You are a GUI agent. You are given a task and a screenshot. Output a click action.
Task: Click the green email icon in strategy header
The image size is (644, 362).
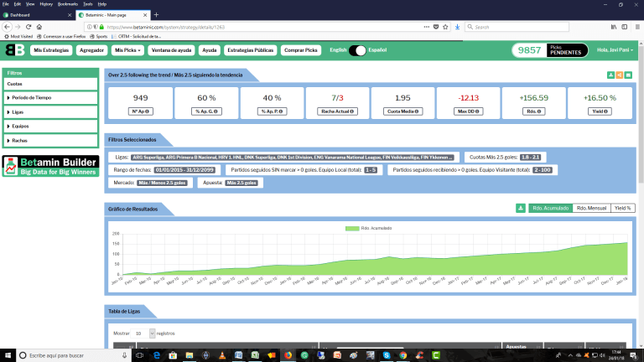pyautogui.click(x=628, y=75)
